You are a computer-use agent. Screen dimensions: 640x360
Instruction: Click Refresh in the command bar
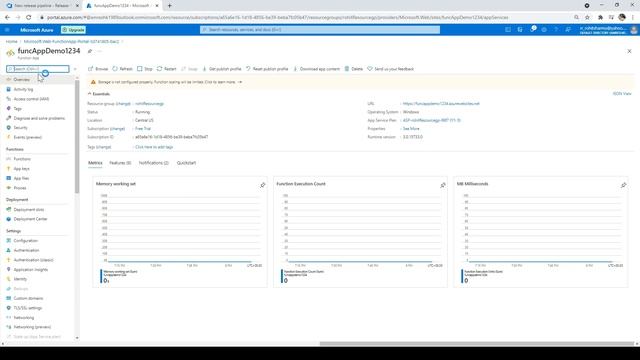[x=122, y=69]
